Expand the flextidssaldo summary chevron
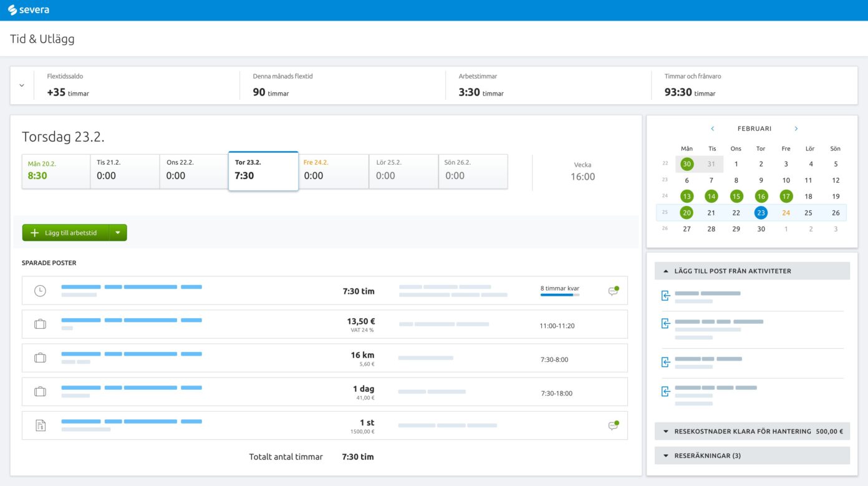Viewport: 868px width, 486px height. 22,85
